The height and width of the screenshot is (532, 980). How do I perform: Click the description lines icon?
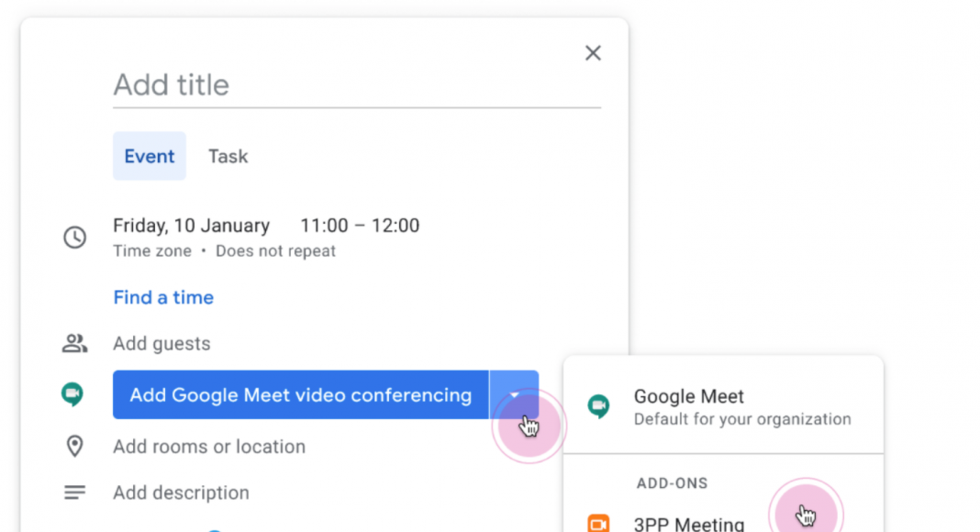tap(74, 493)
